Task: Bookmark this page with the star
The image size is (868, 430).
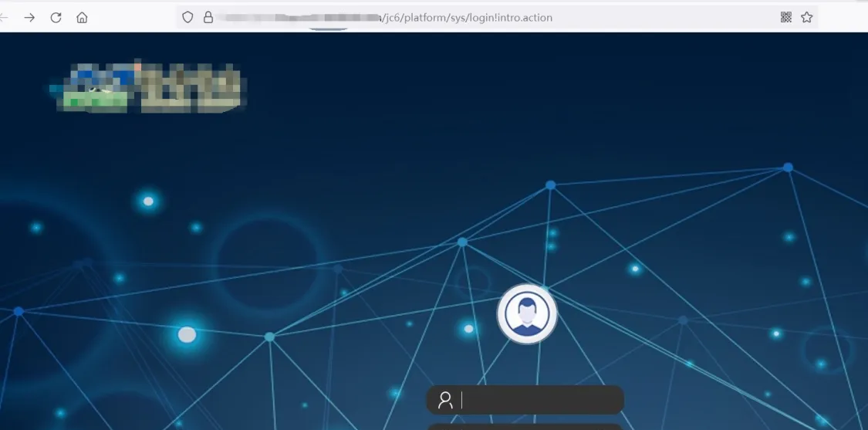Action: click(x=806, y=17)
